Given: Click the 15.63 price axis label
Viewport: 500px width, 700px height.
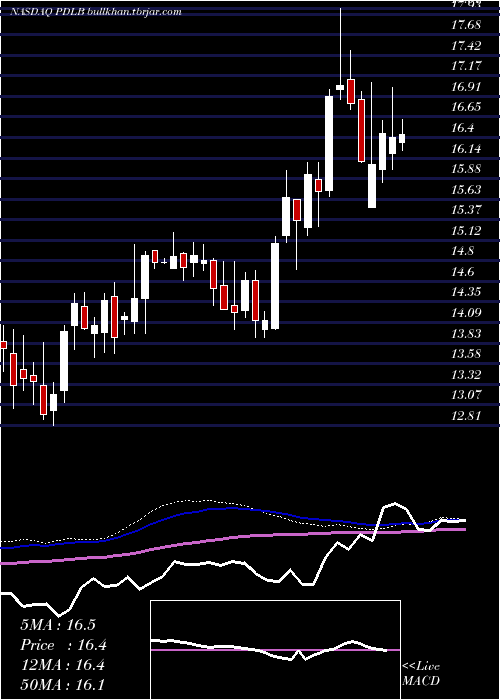Looking at the screenshot, I should [x=466, y=190].
